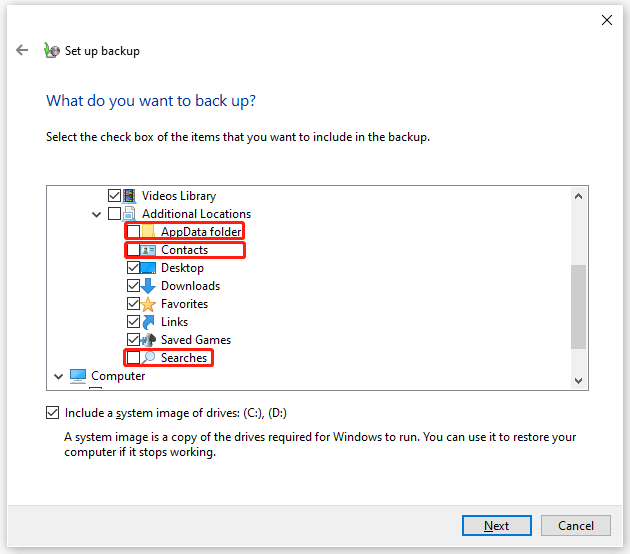Click the Downloads blue arrow icon
Viewport: 630px width, 554px height.
150,286
